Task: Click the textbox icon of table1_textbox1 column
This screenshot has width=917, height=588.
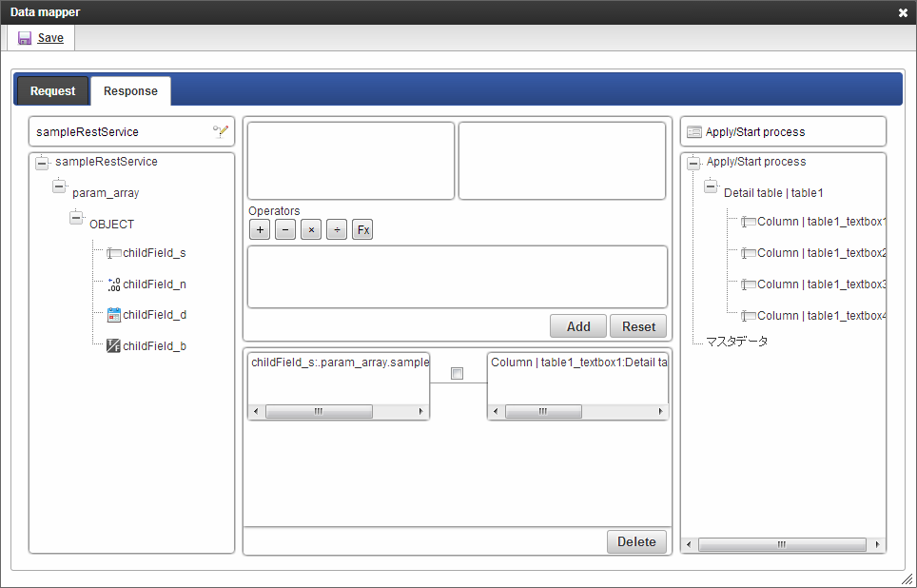Action: click(748, 222)
